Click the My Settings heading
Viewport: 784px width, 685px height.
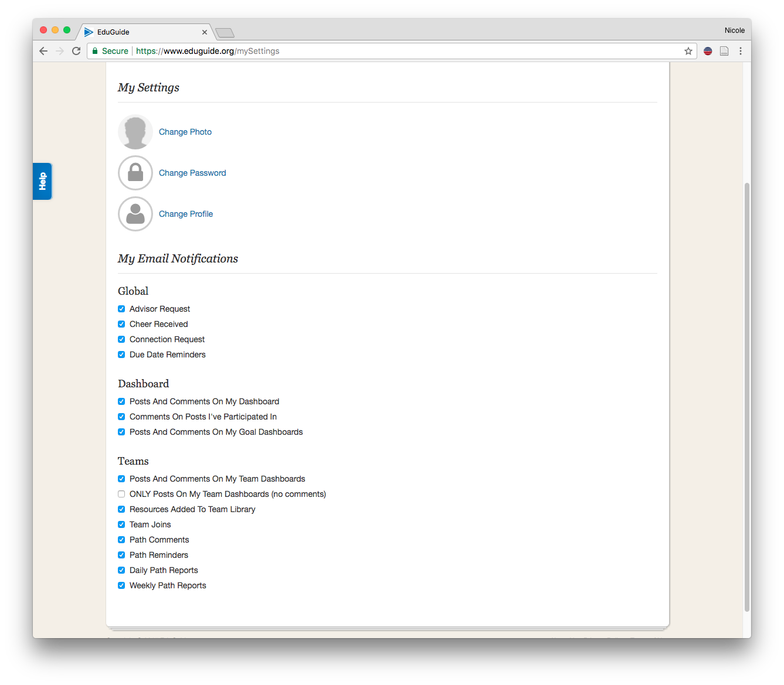point(148,87)
